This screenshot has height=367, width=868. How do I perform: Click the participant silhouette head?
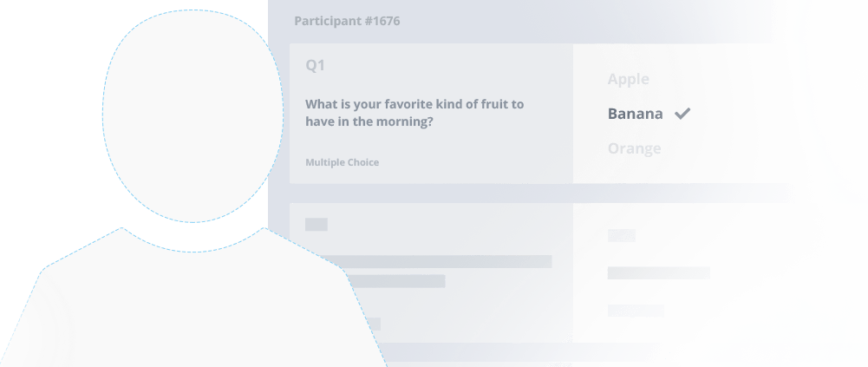[193, 116]
